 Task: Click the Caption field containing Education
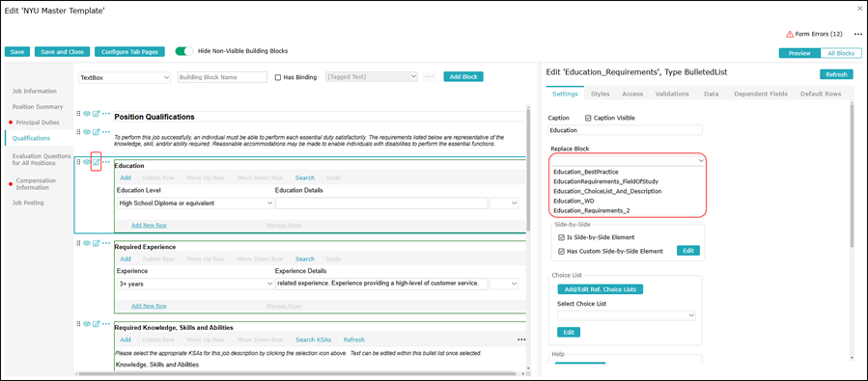[x=625, y=130]
